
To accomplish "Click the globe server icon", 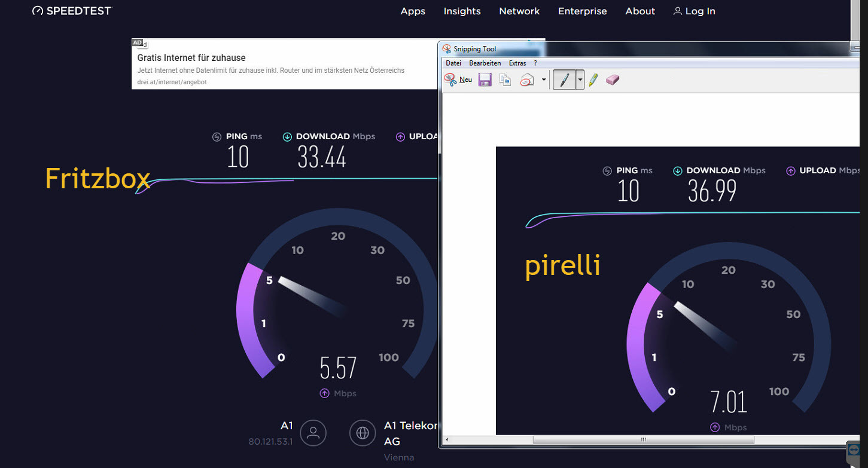I will 363,433.
